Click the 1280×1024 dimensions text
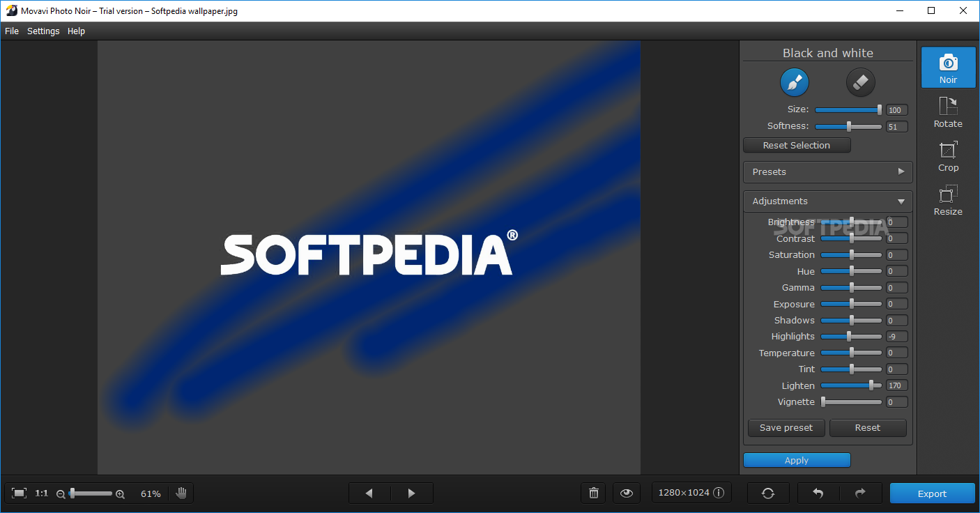Viewport: 980px width, 513px height. [684, 493]
